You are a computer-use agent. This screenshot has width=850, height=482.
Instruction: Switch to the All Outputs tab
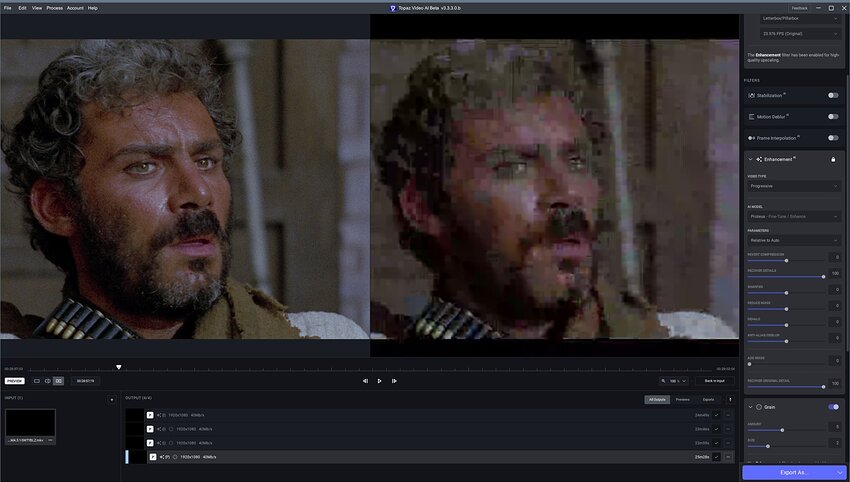click(657, 400)
